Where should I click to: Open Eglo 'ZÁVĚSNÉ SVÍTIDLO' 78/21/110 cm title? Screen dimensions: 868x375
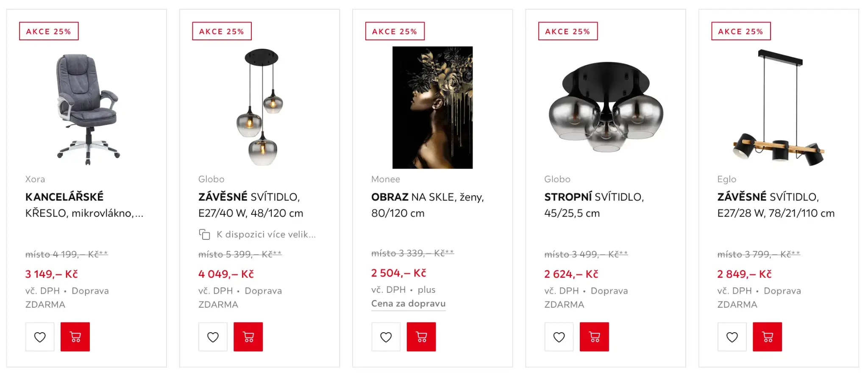pos(776,205)
